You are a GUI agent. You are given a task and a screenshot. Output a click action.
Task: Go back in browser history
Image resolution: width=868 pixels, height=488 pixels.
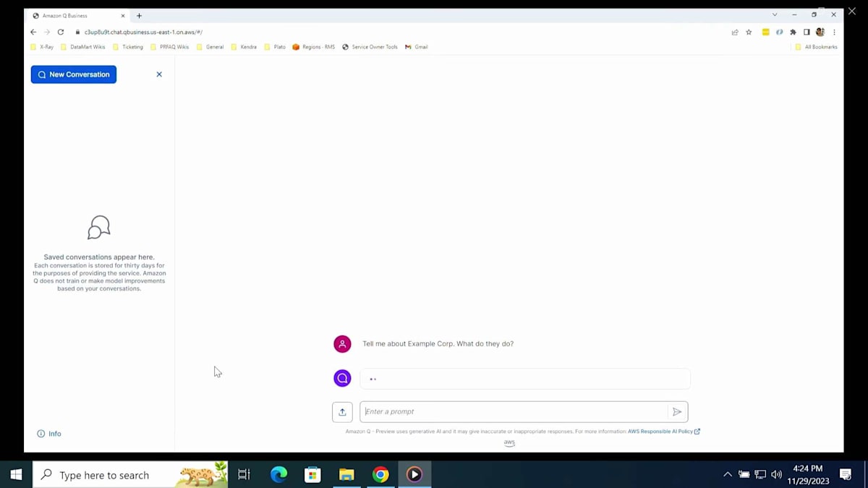coord(33,32)
